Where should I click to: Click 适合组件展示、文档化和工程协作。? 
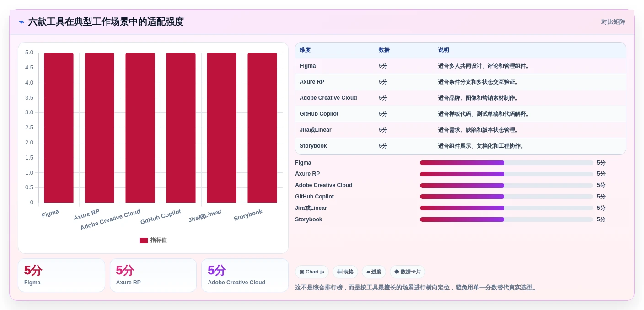point(482,146)
